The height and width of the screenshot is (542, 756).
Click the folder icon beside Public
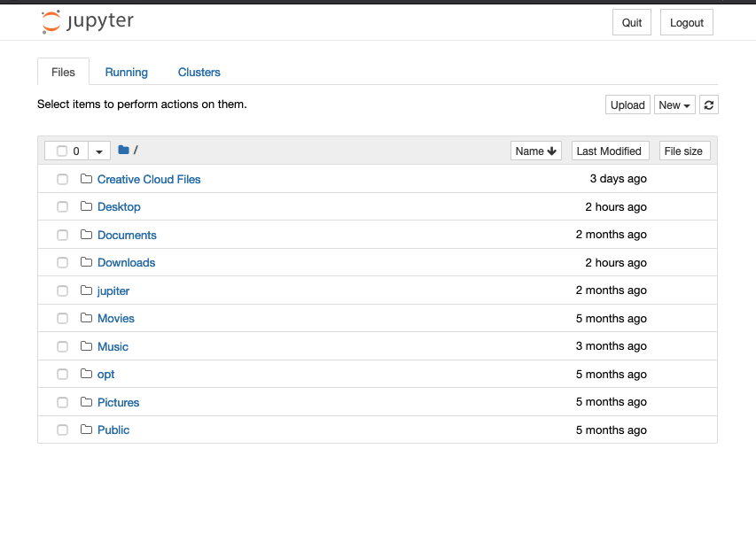86,430
